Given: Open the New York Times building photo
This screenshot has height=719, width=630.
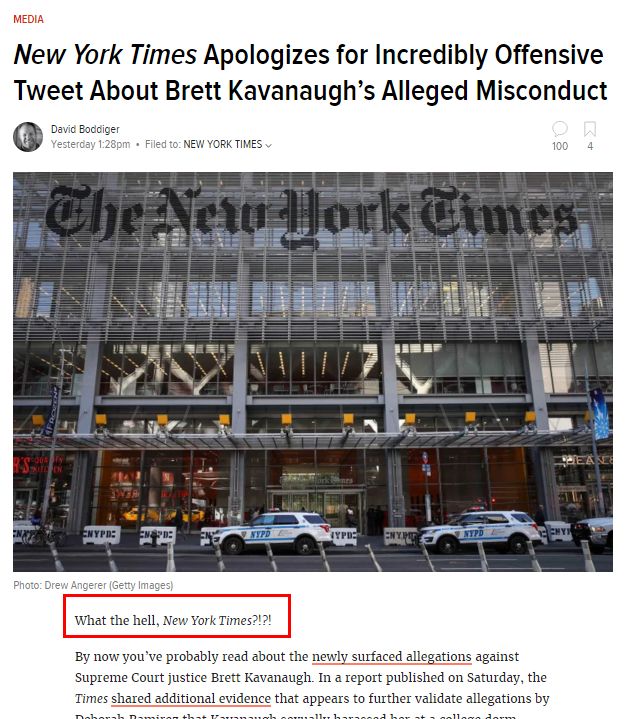Looking at the screenshot, I should [312, 371].
